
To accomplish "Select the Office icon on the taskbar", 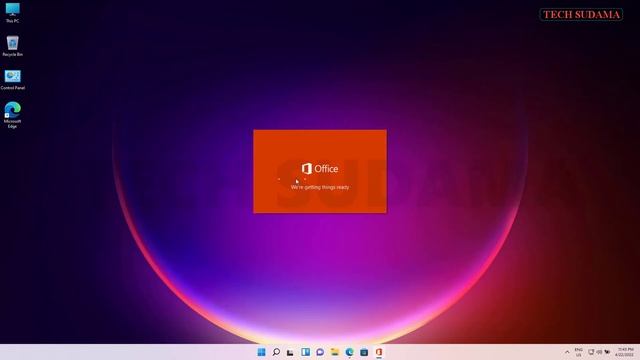I will pyautogui.click(x=379, y=352).
